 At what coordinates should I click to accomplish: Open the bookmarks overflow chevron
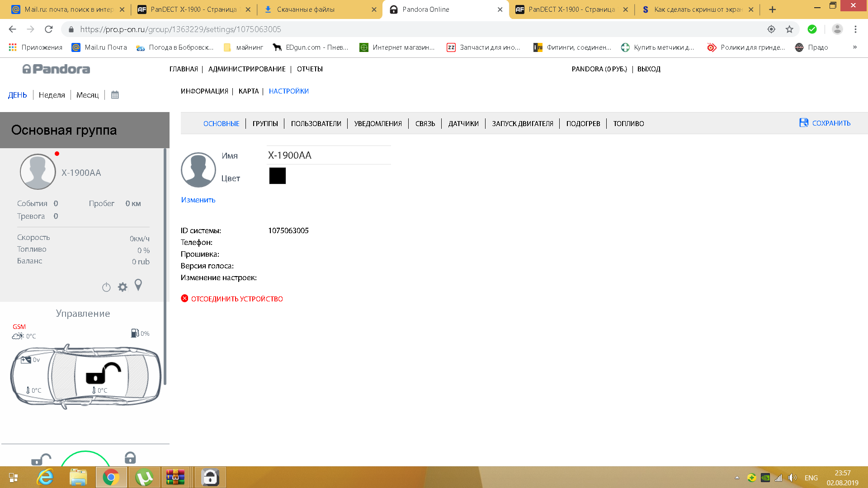[x=854, y=47]
